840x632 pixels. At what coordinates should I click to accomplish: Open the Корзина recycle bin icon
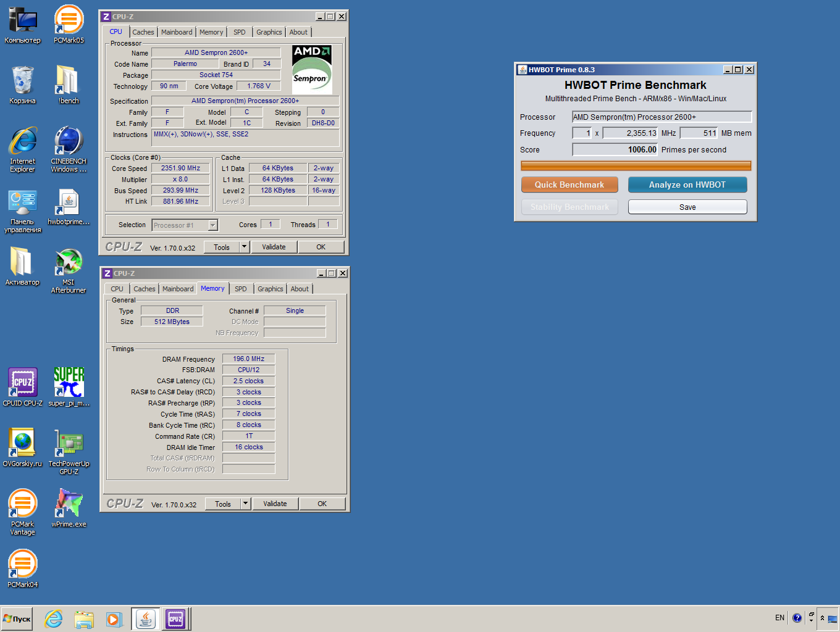(x=23, y=86)
